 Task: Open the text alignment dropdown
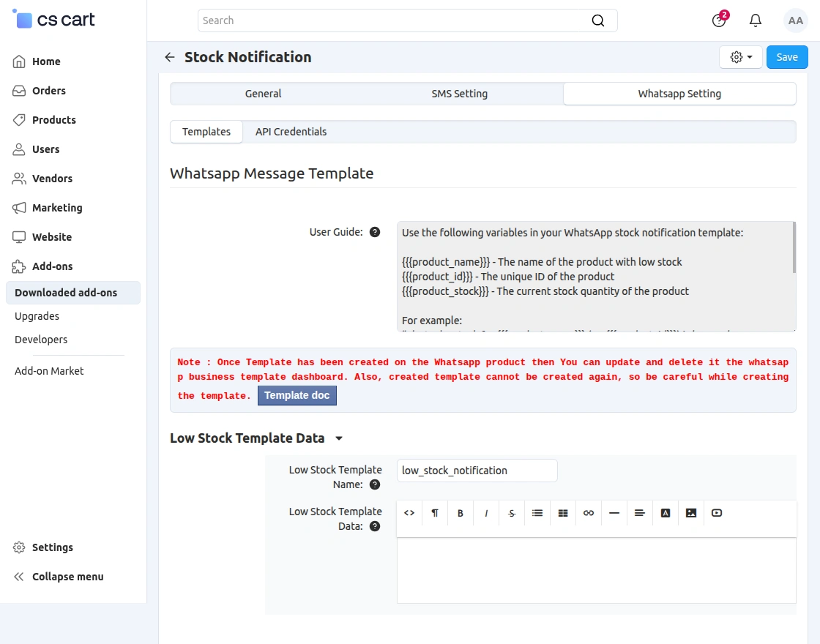[x=640, y=513]
